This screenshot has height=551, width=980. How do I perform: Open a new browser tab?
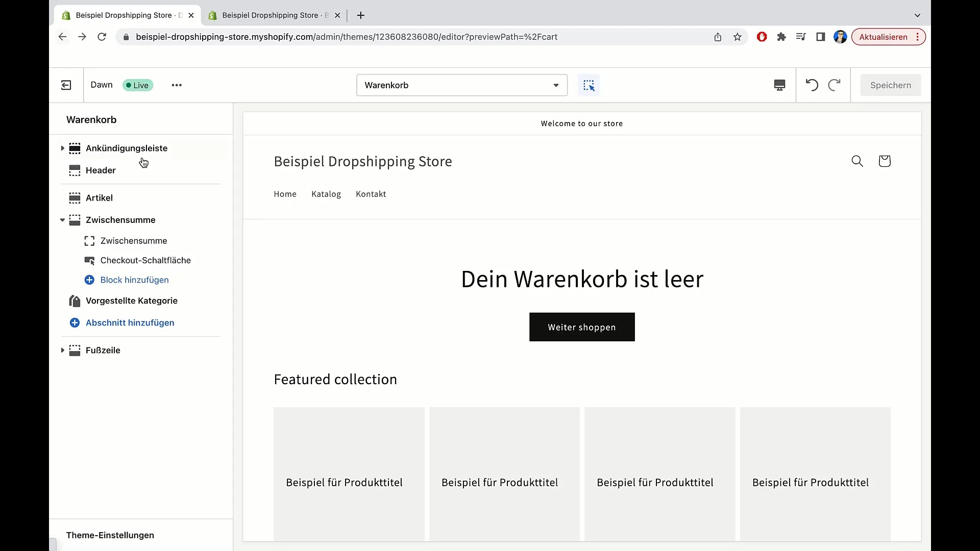[361, 15]
